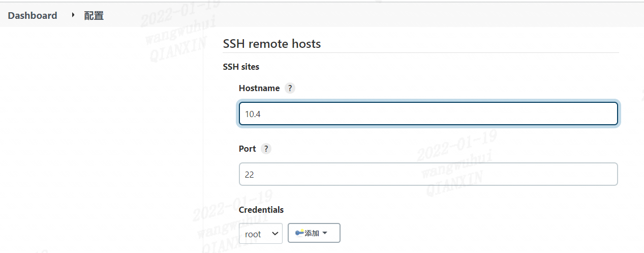Click the 添加 credentials button
644x253 pixels.
[x=314, y=233]
